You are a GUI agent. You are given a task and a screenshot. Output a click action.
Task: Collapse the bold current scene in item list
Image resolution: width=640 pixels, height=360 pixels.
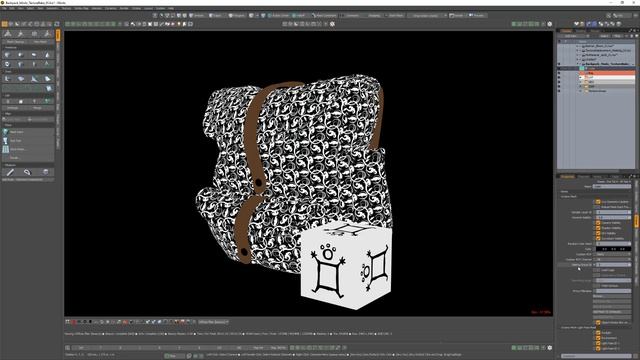(577, 64)
